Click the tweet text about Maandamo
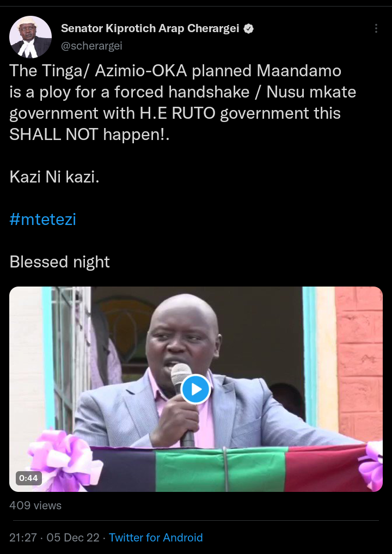The height and width of the screenshot is (554, 392). [182, 102]
